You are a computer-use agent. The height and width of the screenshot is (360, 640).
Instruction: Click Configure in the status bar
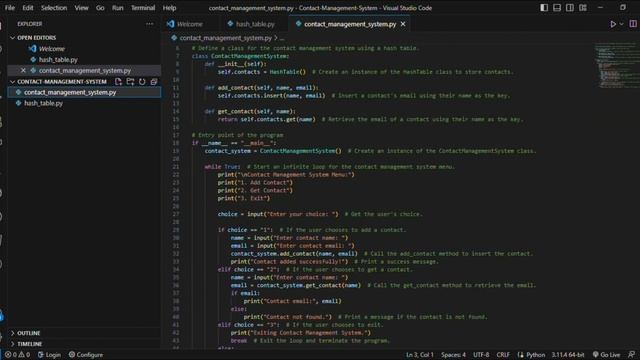tap(86, 355)
